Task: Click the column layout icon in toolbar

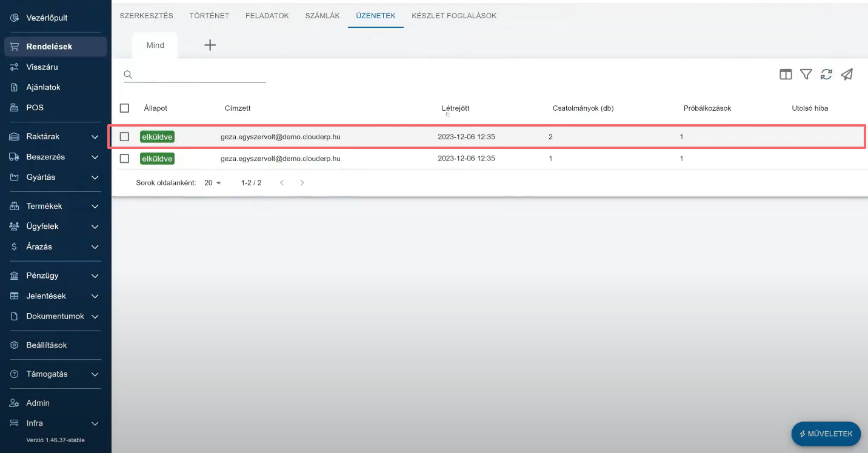Action: pyautogui.click(x=786, y=74)
